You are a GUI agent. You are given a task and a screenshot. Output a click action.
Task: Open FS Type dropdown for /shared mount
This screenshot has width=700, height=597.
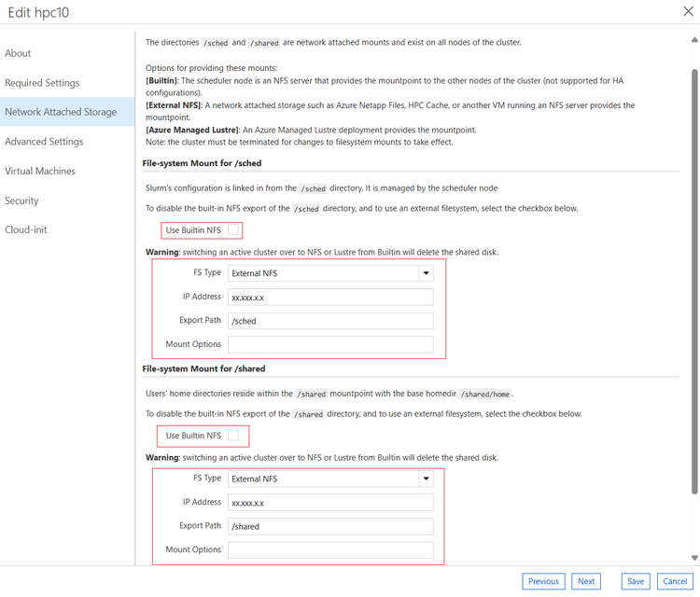click(x=330, y=479)
